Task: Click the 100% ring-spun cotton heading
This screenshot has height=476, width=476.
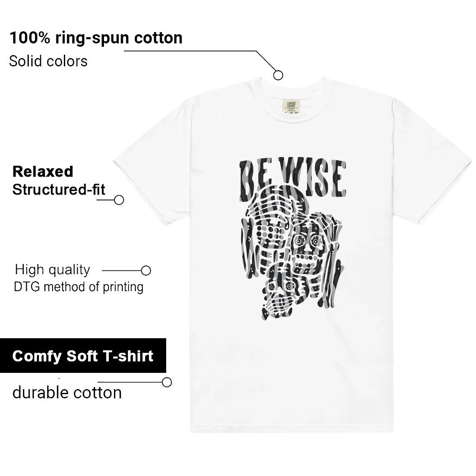Action: [96, 38]
